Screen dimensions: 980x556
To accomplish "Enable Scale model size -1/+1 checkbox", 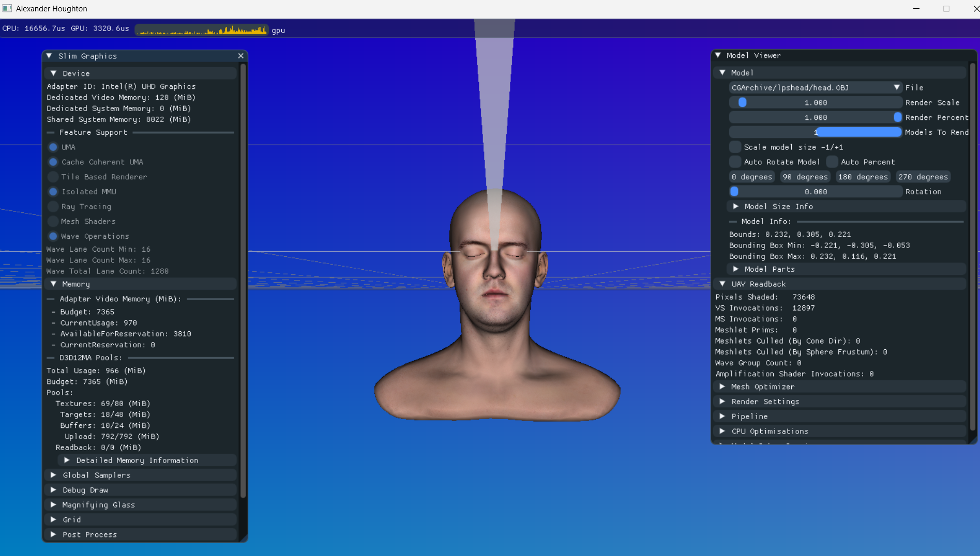I will click(735, 147).
